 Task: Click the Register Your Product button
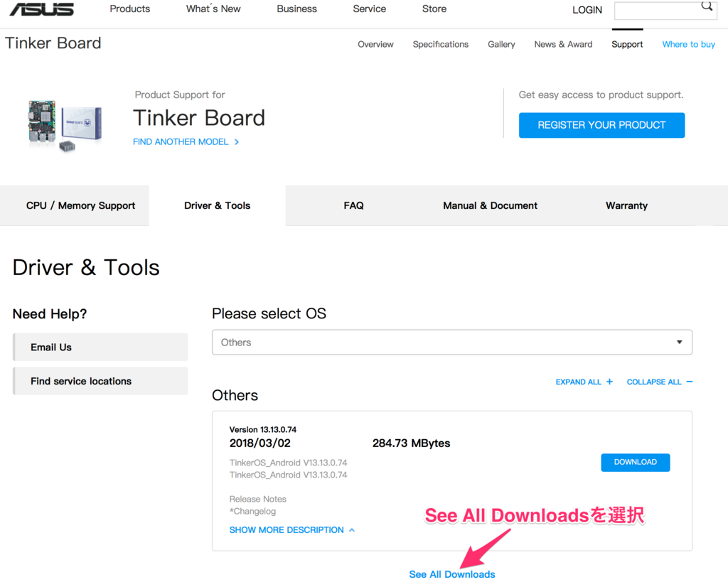coord(601,125)
